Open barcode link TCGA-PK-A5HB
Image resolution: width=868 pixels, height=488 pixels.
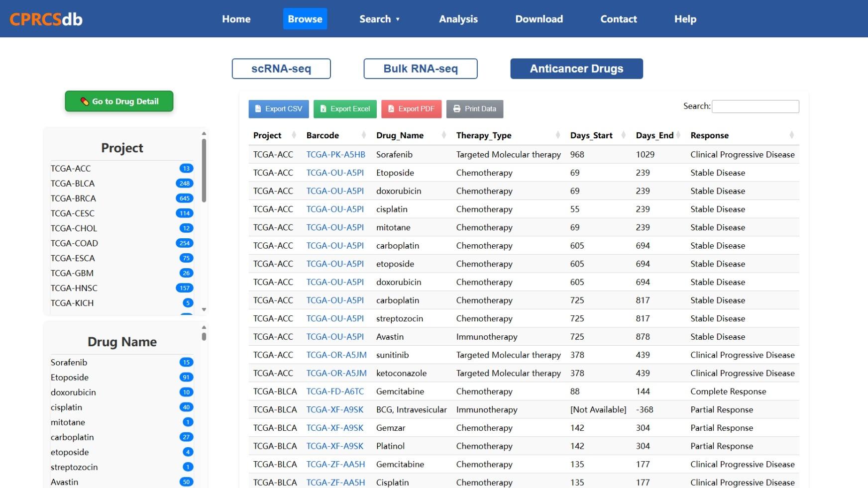pyautogui.click(x=335, y=154)
